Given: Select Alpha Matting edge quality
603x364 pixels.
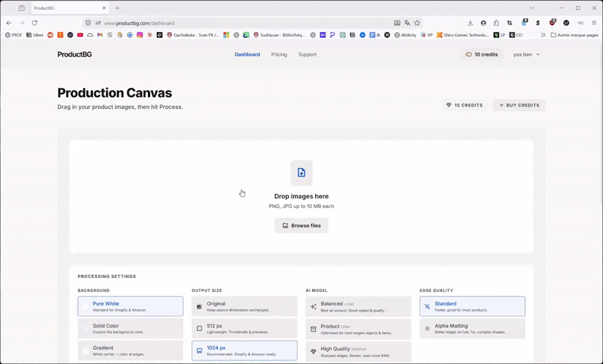Looking at the screenshot, I should tap(472, 329).
